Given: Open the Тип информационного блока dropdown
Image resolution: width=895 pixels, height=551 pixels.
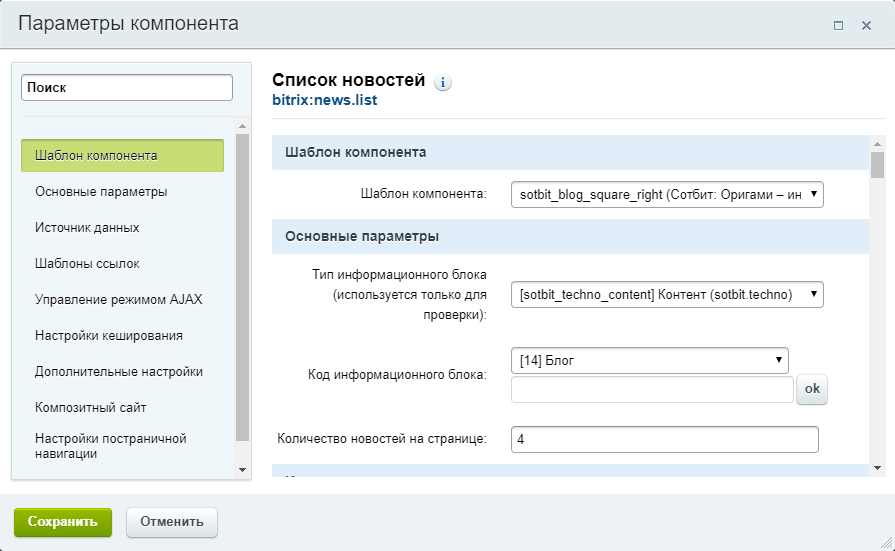Looking at the screenshot, I should coord(667,295).
